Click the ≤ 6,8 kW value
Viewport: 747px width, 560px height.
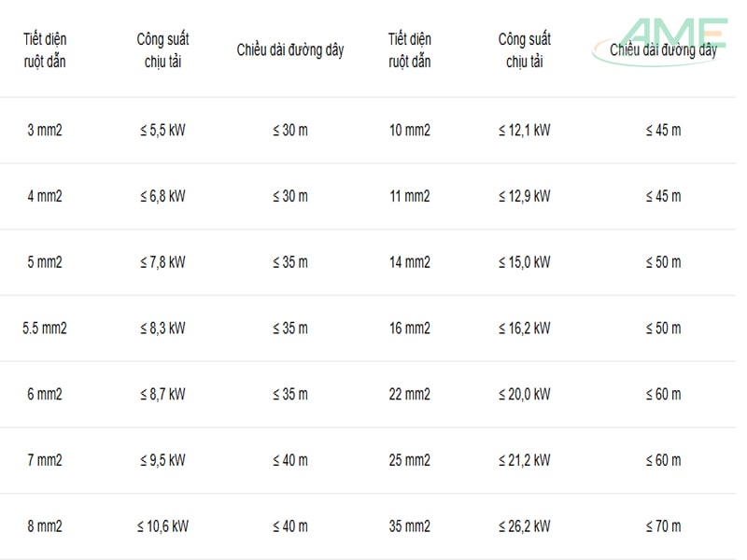pyautogui.click(x=162, y=196)
